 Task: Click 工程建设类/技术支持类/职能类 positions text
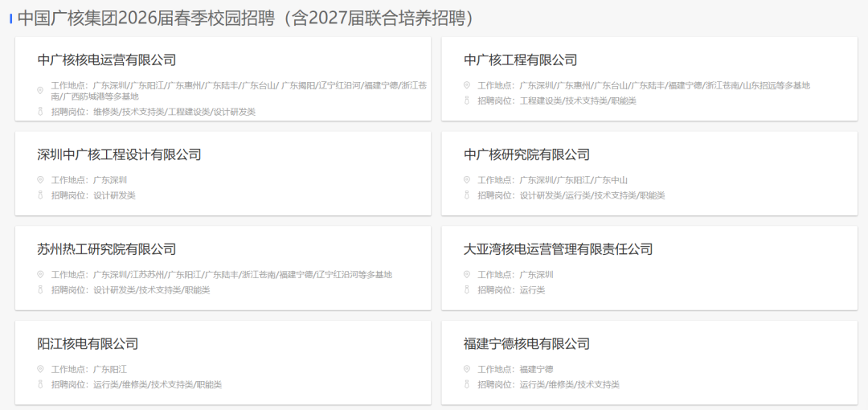[x=578, y=100]
